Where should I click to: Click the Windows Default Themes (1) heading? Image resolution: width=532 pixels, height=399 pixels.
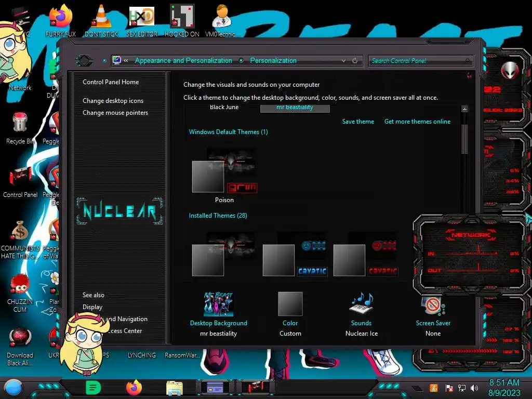[229, 132]
